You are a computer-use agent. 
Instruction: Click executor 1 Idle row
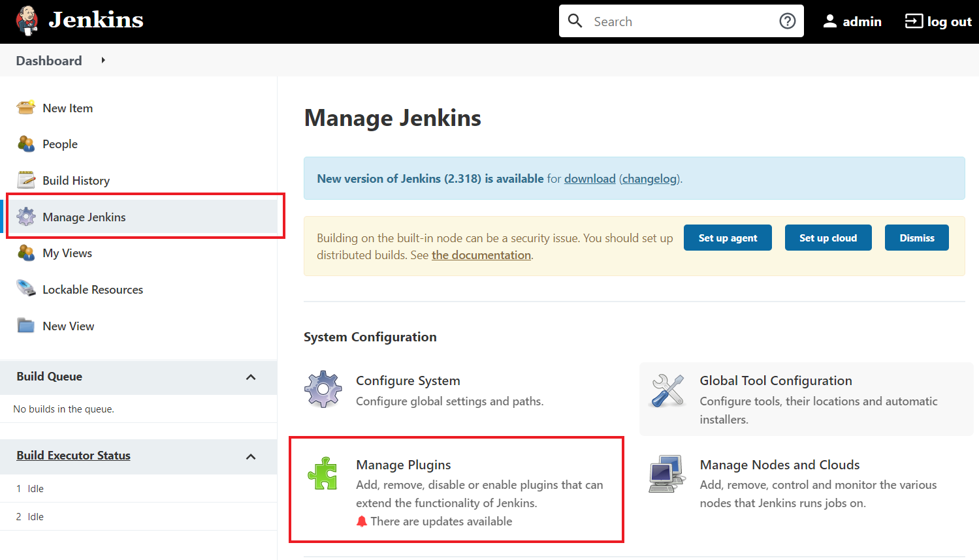click(138, 488)
